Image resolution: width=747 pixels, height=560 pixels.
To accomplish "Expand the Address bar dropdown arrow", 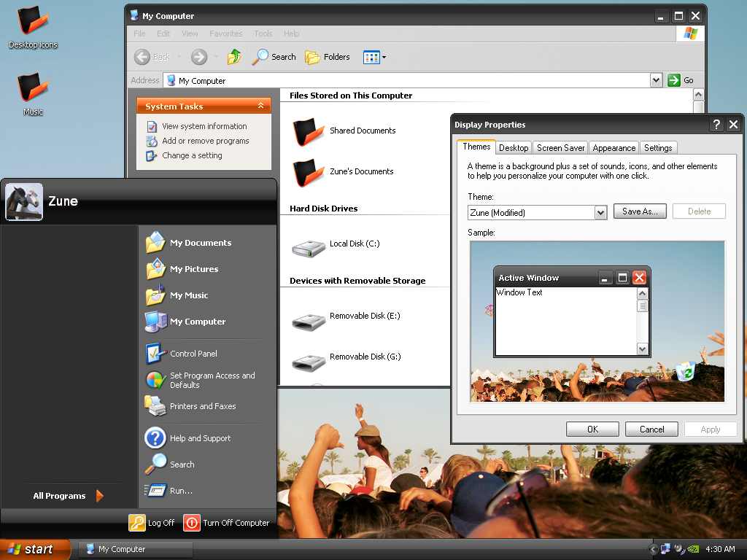I will (x=656, y=80).
